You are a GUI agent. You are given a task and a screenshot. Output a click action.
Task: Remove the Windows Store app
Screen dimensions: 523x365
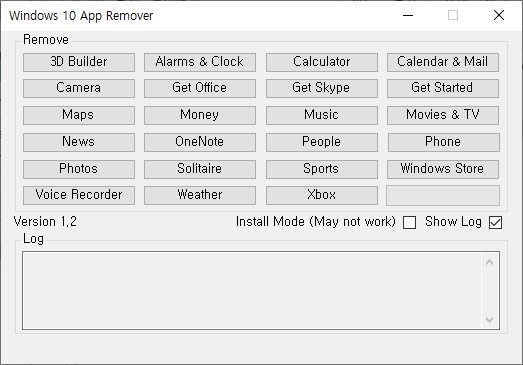coord(443,169)
